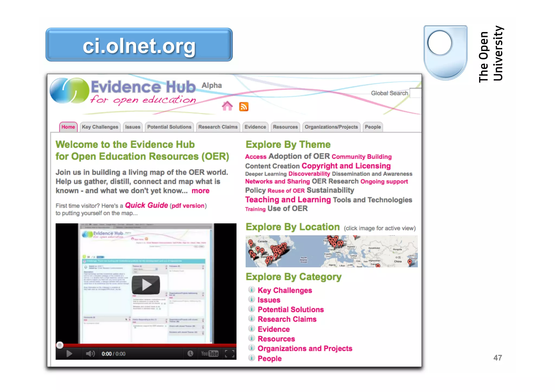Open the orange RSS feed icon
Viewport: 555px width, 392px height.
point(244,106)
